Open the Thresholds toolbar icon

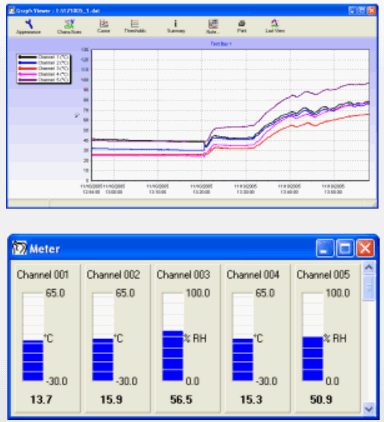pyautogui.click(x=135, y=26)
